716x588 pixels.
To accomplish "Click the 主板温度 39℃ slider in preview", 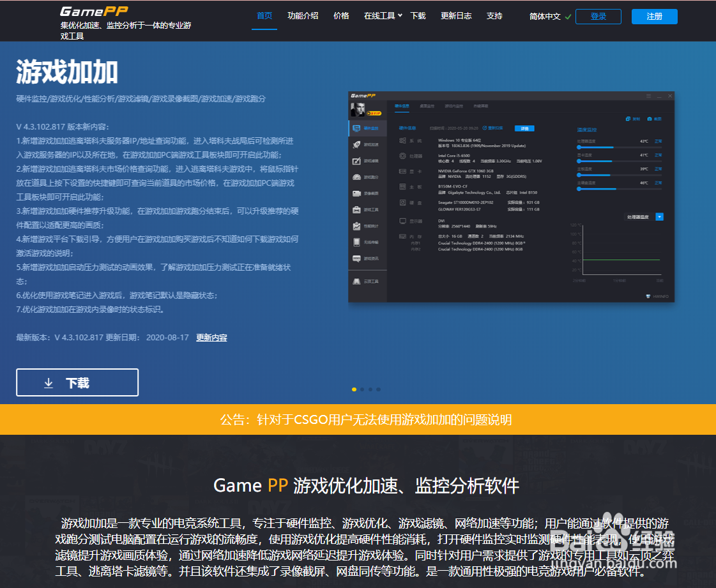I will [x=619, y=175].
